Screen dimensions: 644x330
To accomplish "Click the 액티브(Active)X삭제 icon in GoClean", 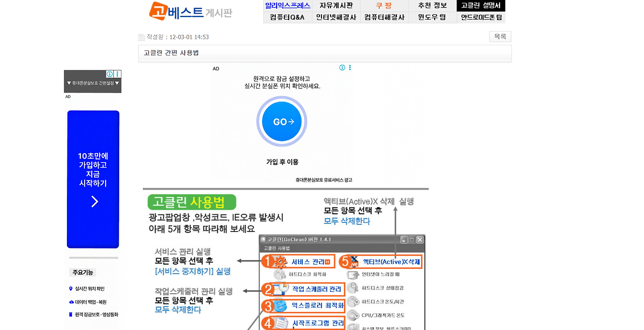I will [x=354, y=262].
